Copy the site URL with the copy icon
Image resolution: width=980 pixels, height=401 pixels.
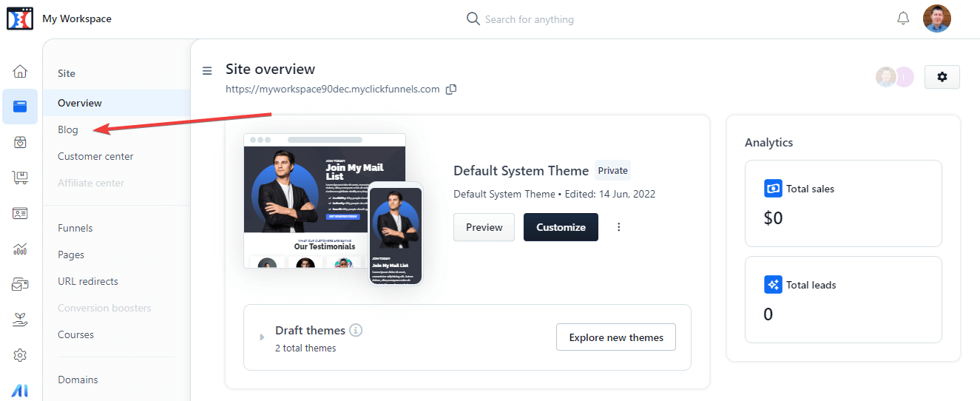(451, 89)
